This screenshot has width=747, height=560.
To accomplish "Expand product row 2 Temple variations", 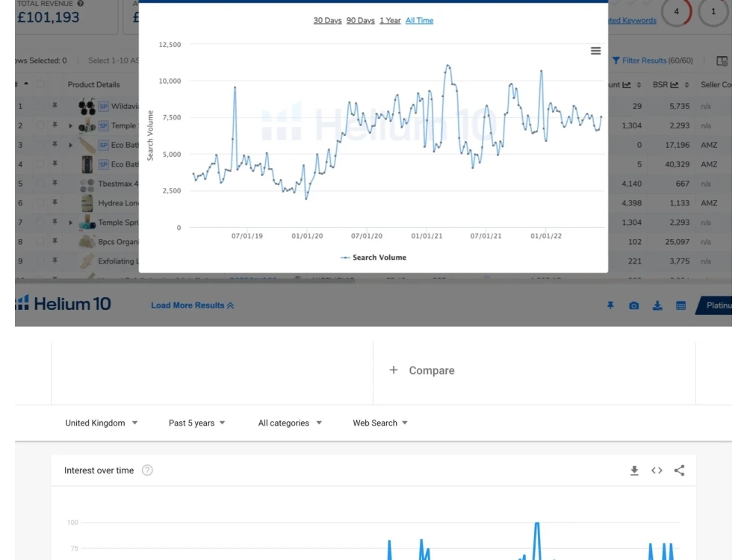I will click(70, 125).
